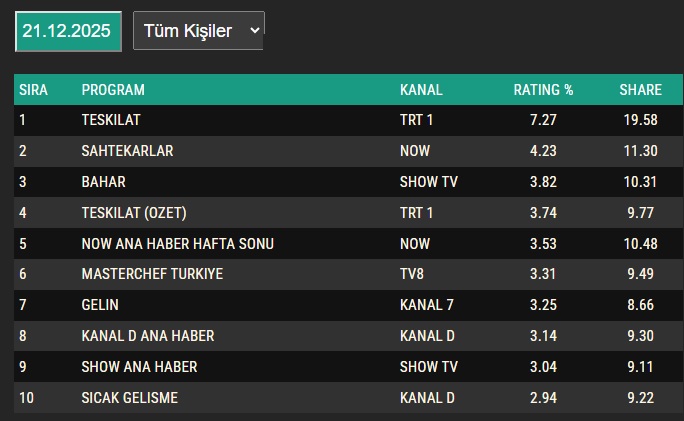Open SICAK GELISME program row
The height and width of the screenshot is (421, 684).
coord(348,398)
